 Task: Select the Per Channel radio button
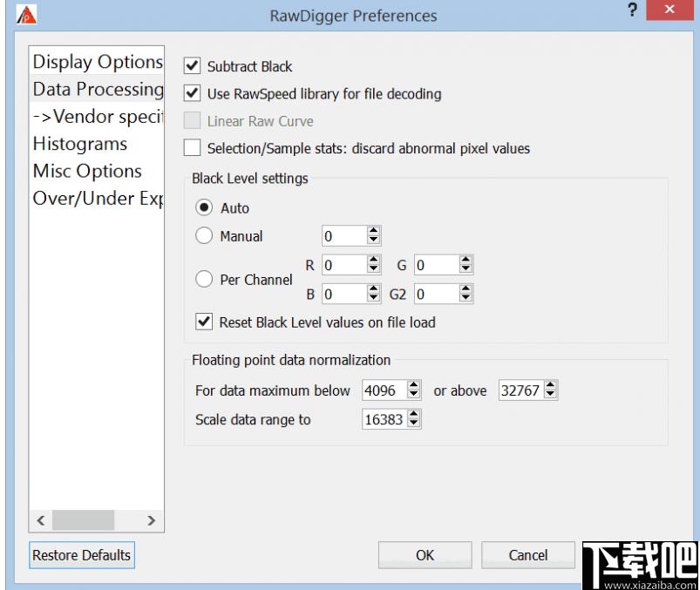[x=204, y=280]
